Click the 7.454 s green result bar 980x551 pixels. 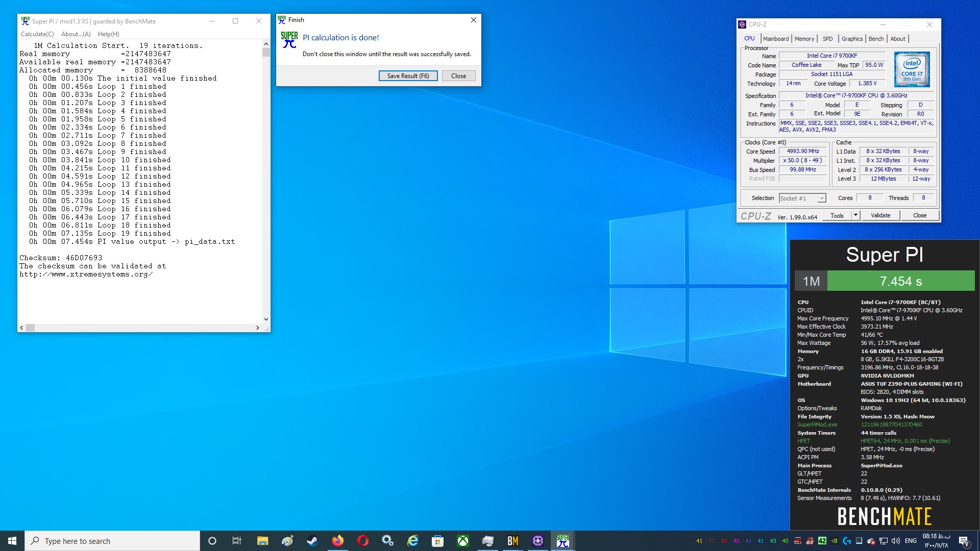(x=901, y=281)
